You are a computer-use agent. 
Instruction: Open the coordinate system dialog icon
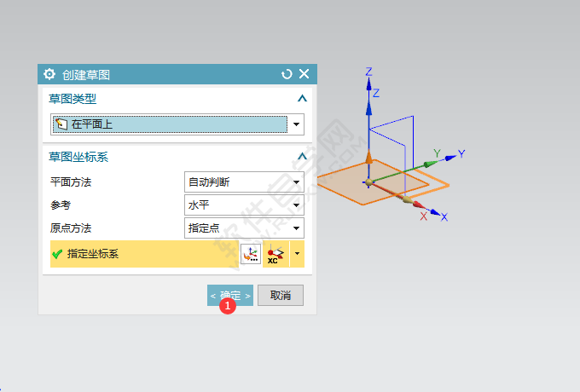[x=251, y=254]
